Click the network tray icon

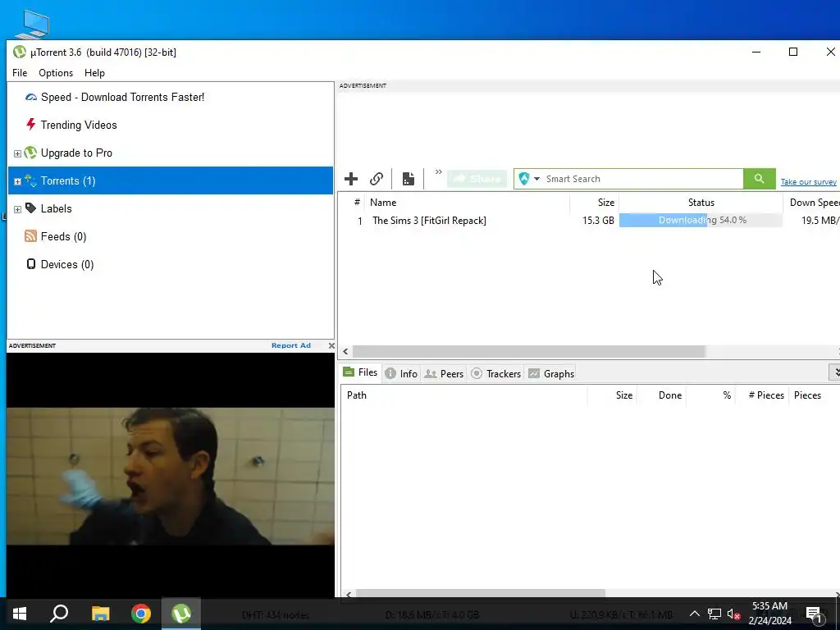714,614
